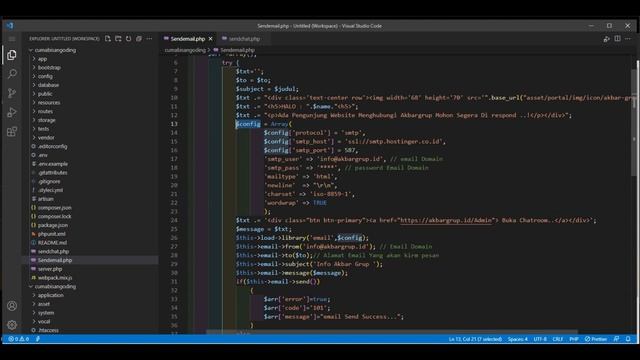Click the hamburger menu icon
This screenshot has height=360, width=640.
pyautogui.click(x=12, y=39)
